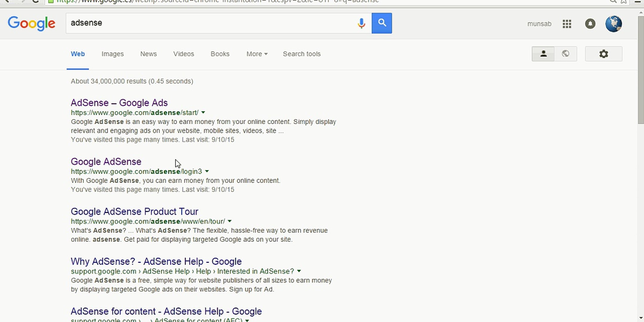Click the globe profile avatar

(x=613, y=24)
